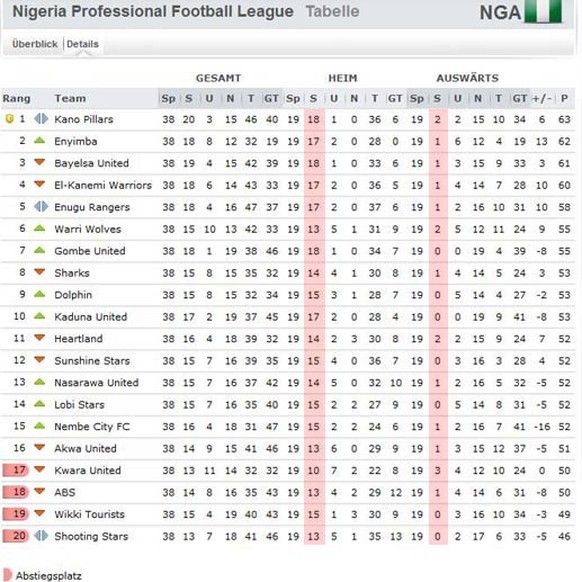The width and height of the screenshot is (582, 582).
Task: Click the Abstiegsplatz legend color marker
Action: point(7,575)
